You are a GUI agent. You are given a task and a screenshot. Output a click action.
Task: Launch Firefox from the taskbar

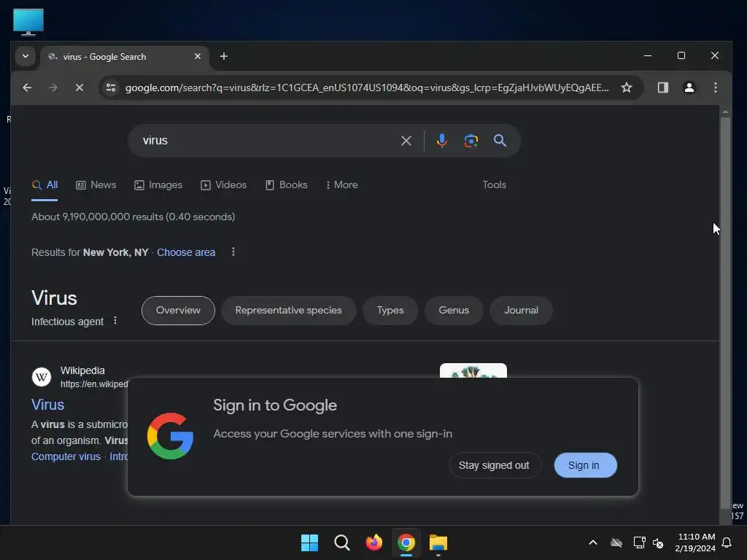pos(374,542)
